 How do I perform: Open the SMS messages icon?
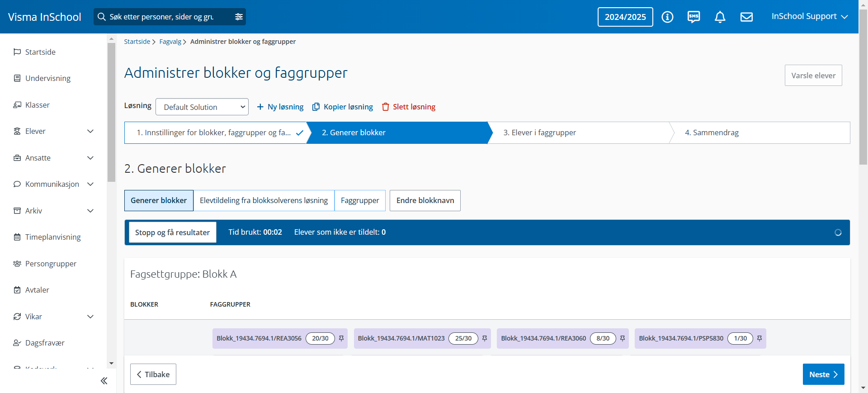coord(693,17)
